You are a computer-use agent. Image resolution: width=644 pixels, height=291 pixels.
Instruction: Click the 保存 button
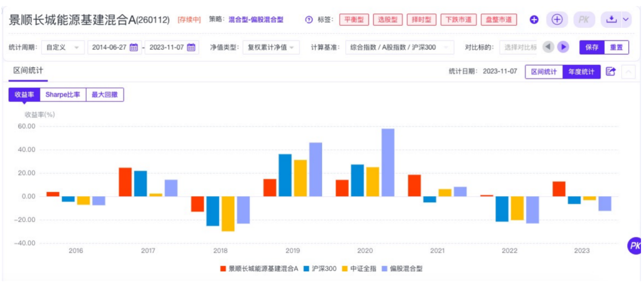coord(592,47)
